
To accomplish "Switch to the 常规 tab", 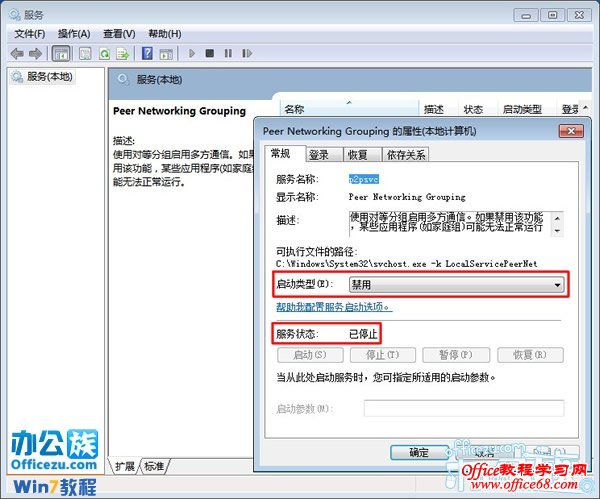I will click(285, 153).
